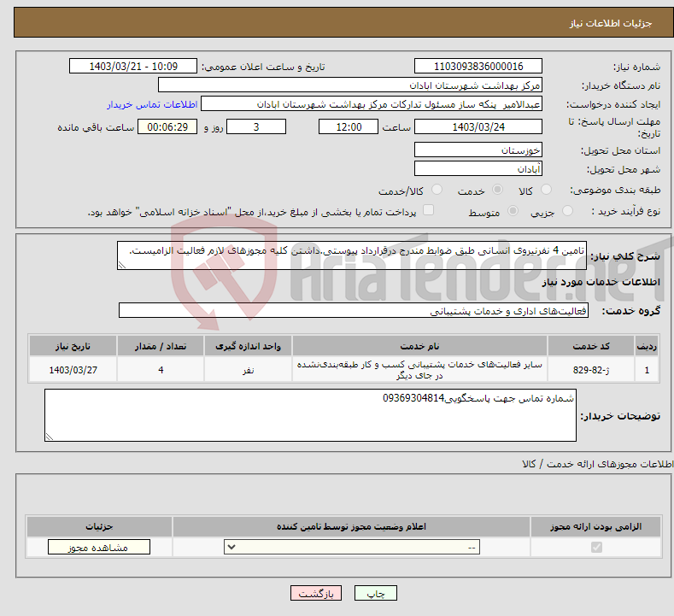Select the خدمت radio button
Screen dimensions: 674x616
click(497, 190)
